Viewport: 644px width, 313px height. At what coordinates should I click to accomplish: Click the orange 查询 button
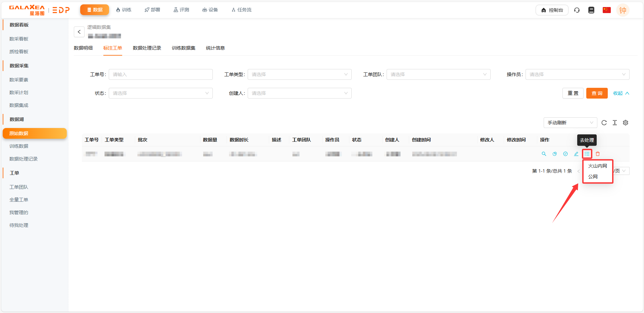tap(597, 93)
